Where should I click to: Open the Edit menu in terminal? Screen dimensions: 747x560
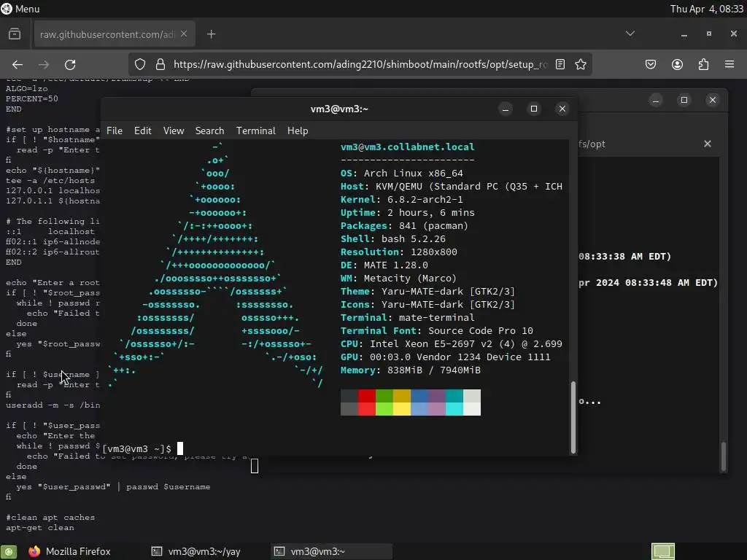142,131
